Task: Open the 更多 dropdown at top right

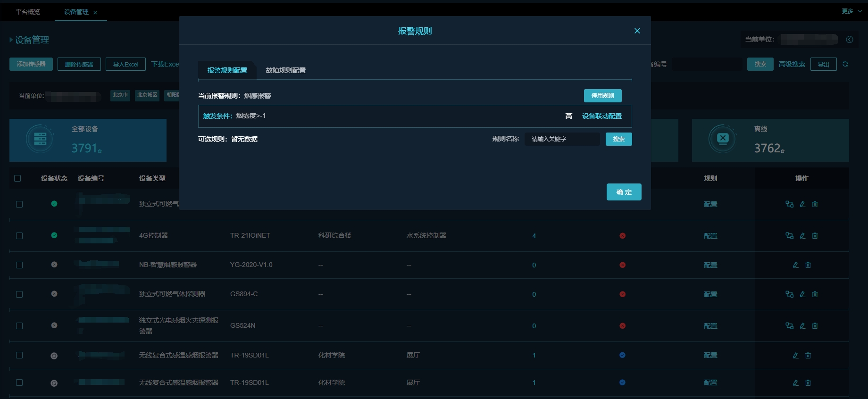Action: [x=851, y=11]
